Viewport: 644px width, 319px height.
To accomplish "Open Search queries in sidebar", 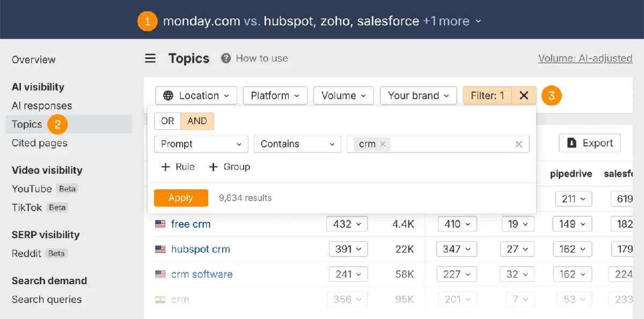I will coord(47,300).
